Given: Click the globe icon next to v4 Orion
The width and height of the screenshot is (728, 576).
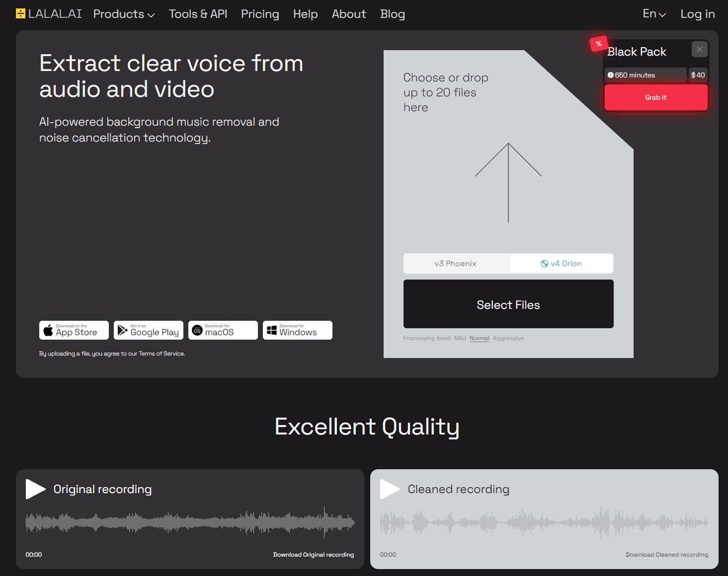Looking at the screenshot, I should click(x=544, y=263).
